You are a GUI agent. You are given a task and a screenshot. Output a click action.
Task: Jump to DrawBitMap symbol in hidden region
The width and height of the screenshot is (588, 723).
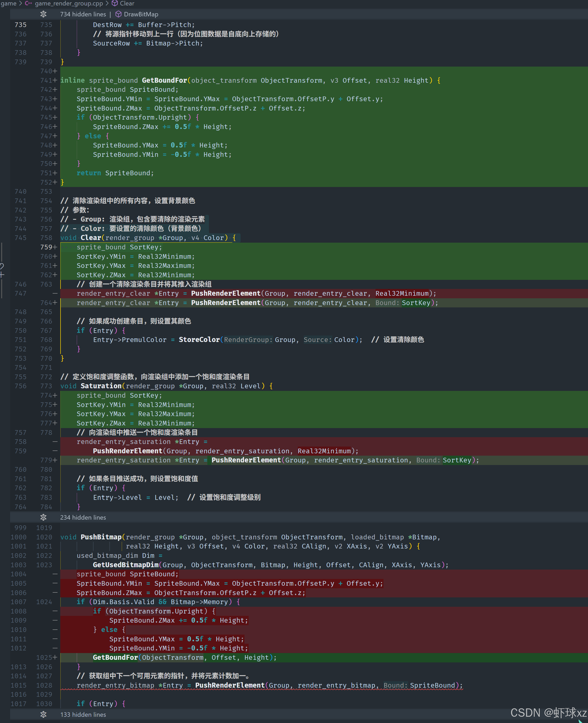[x=141, y=14]
